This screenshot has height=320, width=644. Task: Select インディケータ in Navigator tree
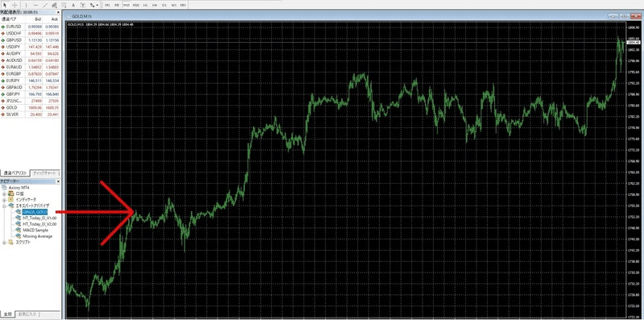26,199
